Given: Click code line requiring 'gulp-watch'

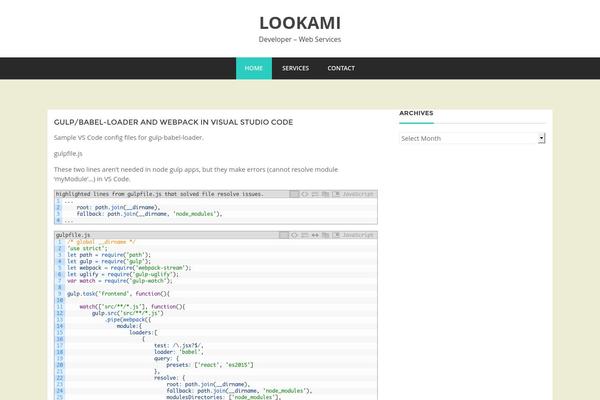Looking at the screenshot, I should pyautogui.click(x=120, y=281).
